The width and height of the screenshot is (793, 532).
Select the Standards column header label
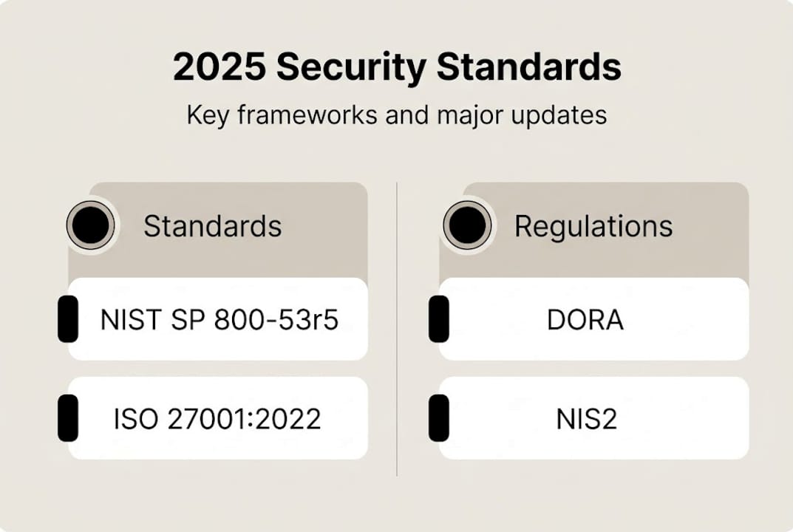pos(212,226)
